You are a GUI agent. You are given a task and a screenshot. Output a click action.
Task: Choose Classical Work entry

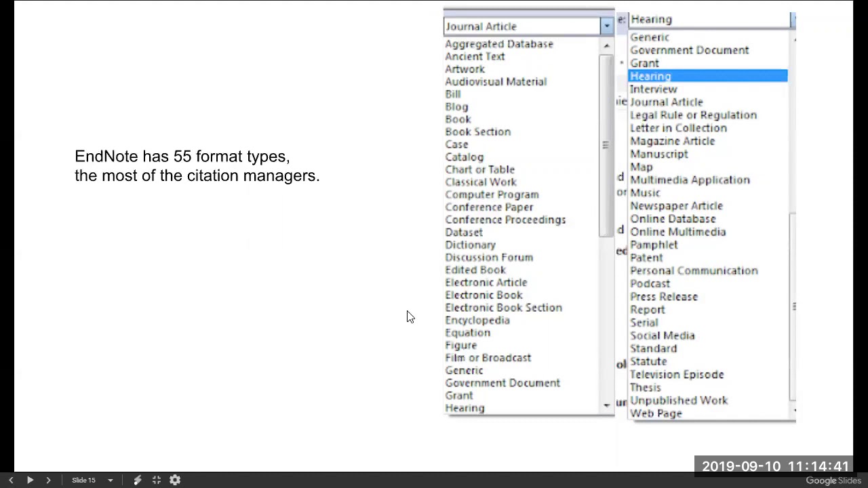pyautogui.click(x=481, y=182)
